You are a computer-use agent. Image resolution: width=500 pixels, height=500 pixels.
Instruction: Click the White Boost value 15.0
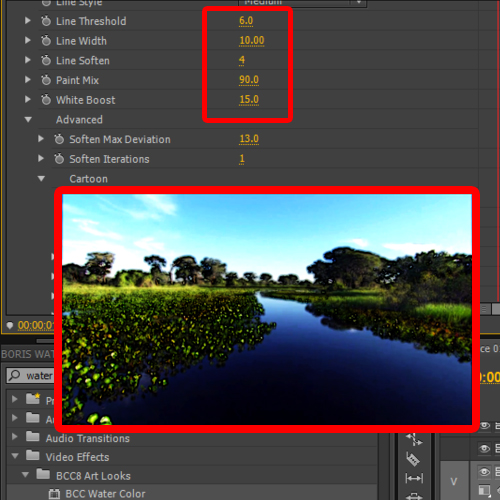pos(249,99)
